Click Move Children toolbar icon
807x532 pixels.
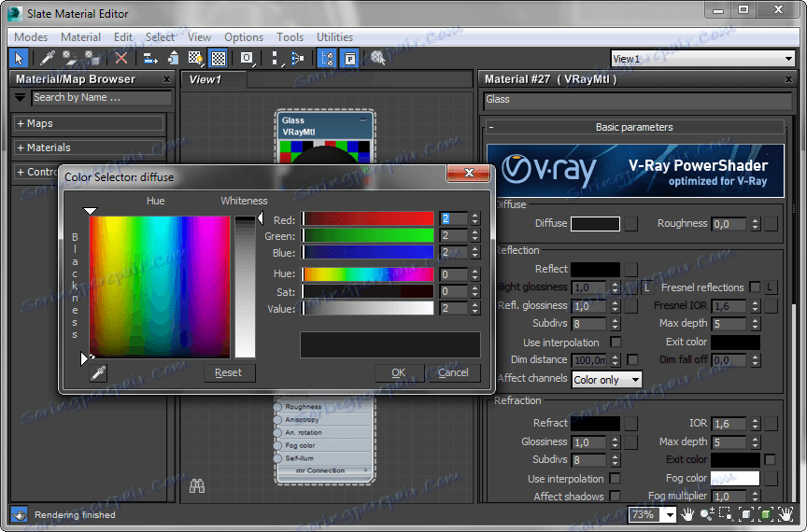coord(150,58)
